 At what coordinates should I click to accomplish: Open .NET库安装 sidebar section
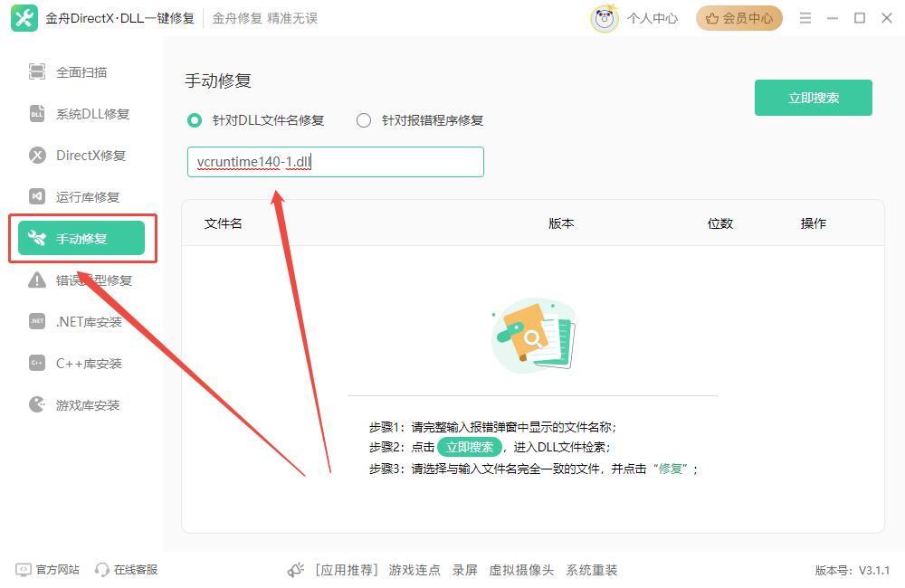pos(81,321)
